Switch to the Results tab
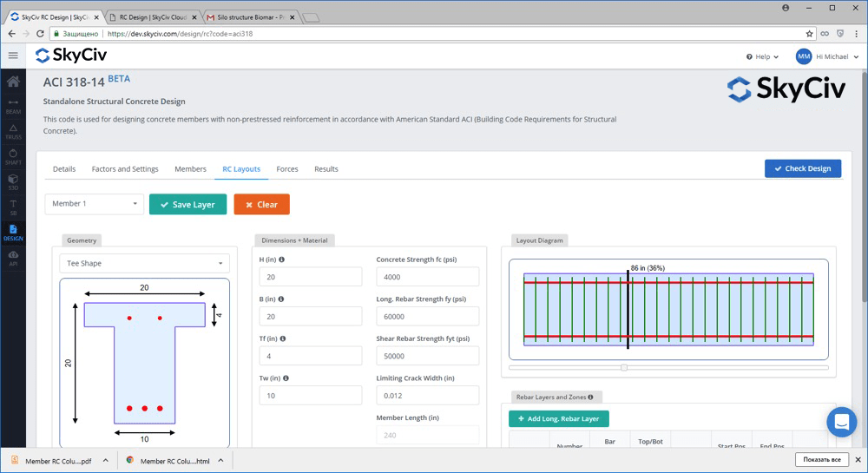This screenshot has height=473, width=868. point(326,169)
